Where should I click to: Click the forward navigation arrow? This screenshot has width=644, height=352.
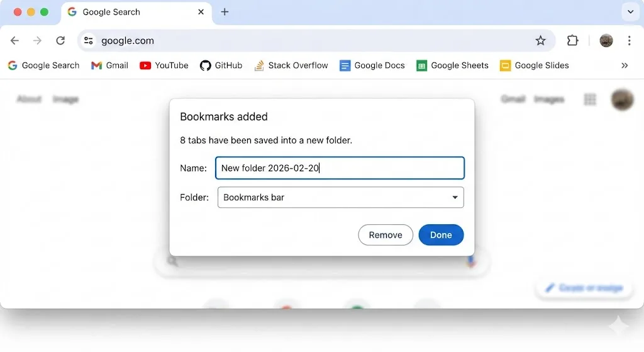point(37,40)
